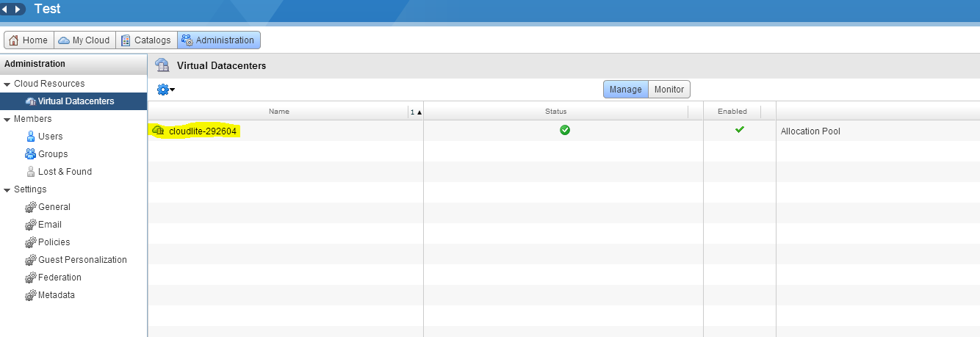Click the Federation gear icon
The width and height of the screenshot is (980, 337).
pyautogui.click(x=30, y=278)
